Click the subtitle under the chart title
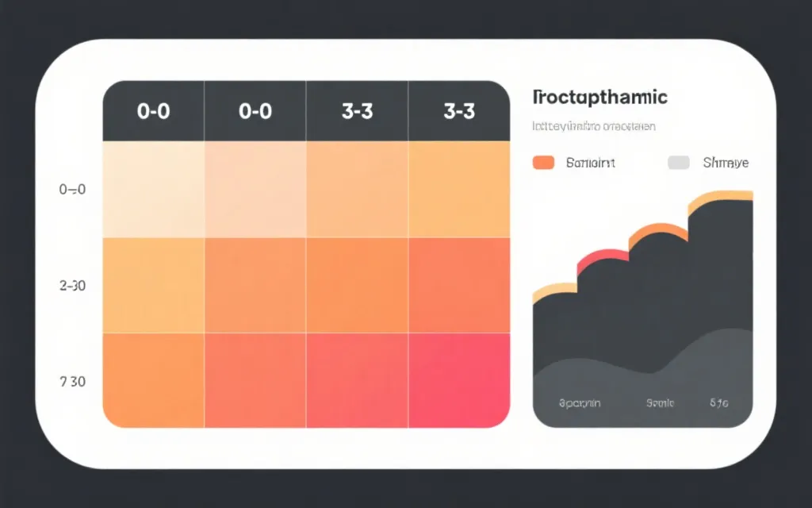This screenshot has width=812, height=508. tap(593, 126)
